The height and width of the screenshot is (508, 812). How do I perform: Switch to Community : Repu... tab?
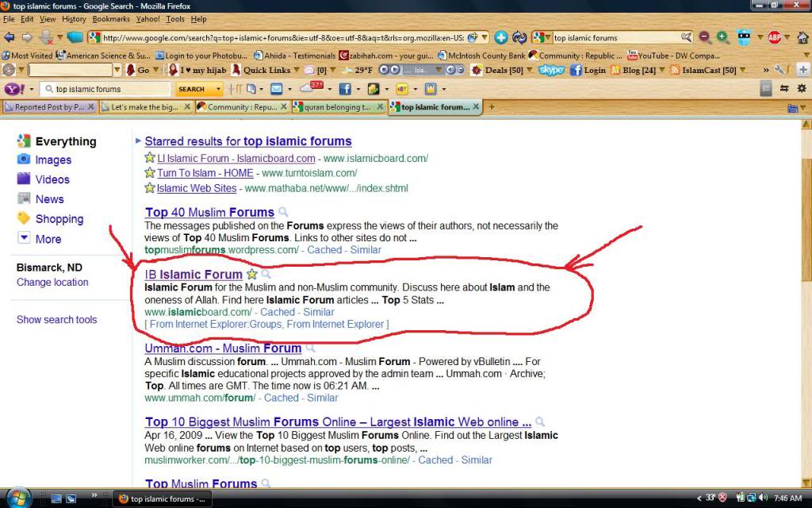coord(242,107)
